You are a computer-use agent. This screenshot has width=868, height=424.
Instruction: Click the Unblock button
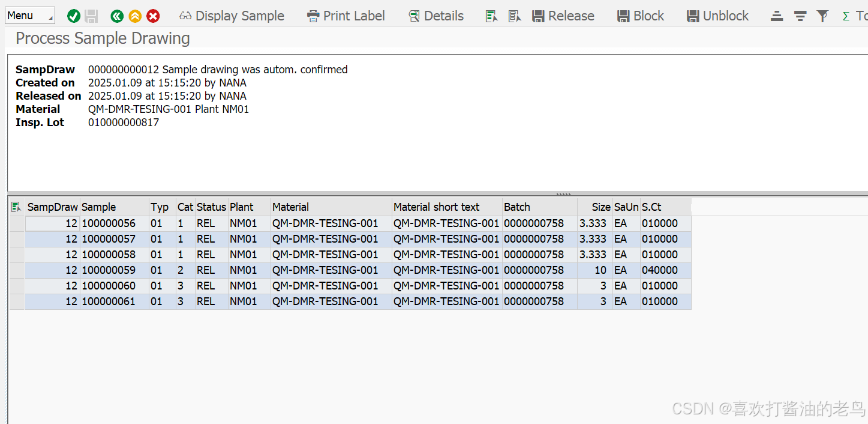point(717,16)
